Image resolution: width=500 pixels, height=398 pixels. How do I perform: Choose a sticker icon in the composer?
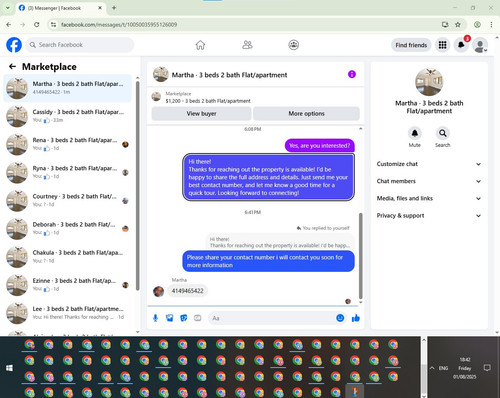(183, 318)
